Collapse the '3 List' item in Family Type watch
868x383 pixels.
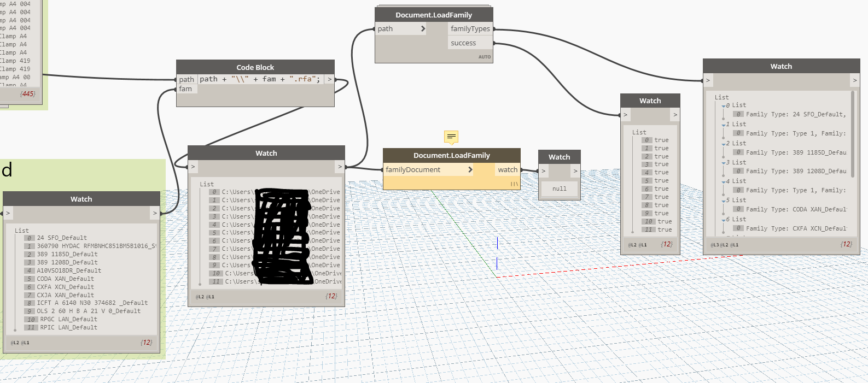coord(724,163)
